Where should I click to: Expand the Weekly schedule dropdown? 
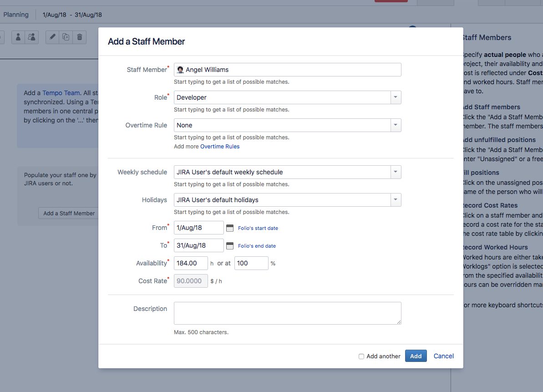(396, 172)
